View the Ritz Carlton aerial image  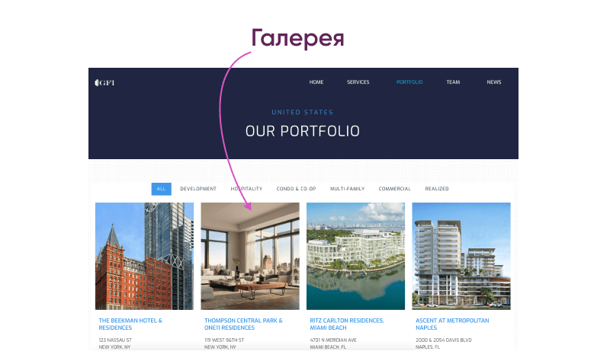[355, 256]
